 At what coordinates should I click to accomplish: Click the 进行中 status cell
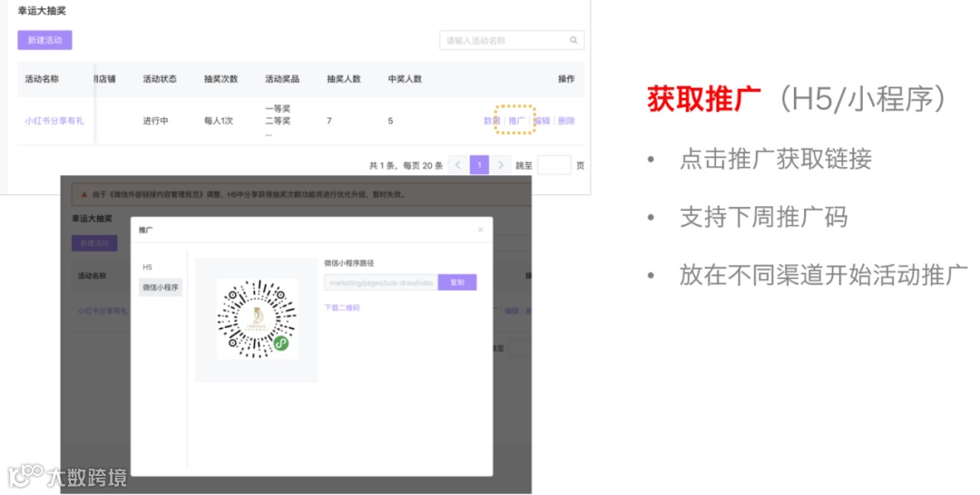tap(156, 121)
